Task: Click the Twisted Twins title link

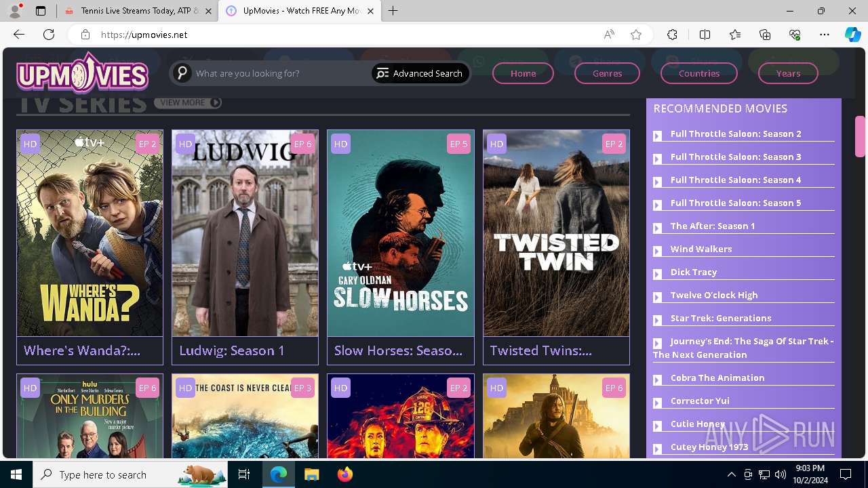Action: [x=541, y=350]
